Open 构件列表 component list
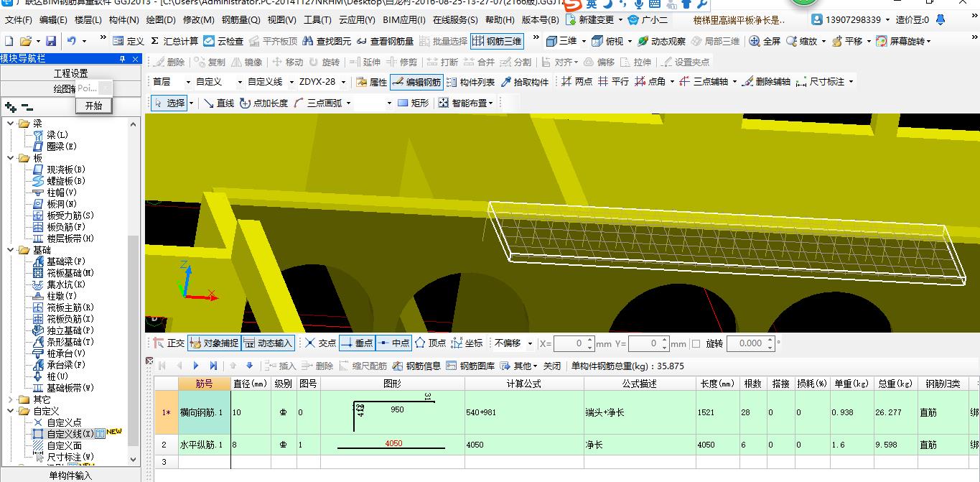Viewport: 980px width, 482px height. (470, 82)
